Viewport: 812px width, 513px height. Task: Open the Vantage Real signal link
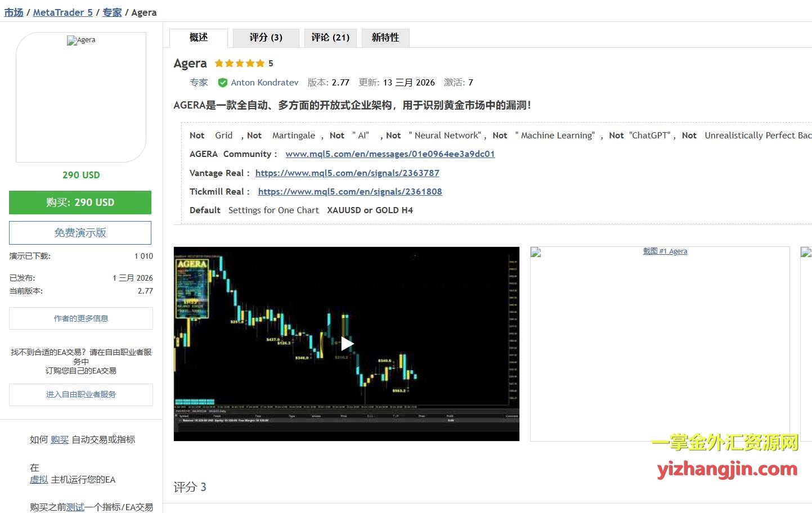point(347,173)
